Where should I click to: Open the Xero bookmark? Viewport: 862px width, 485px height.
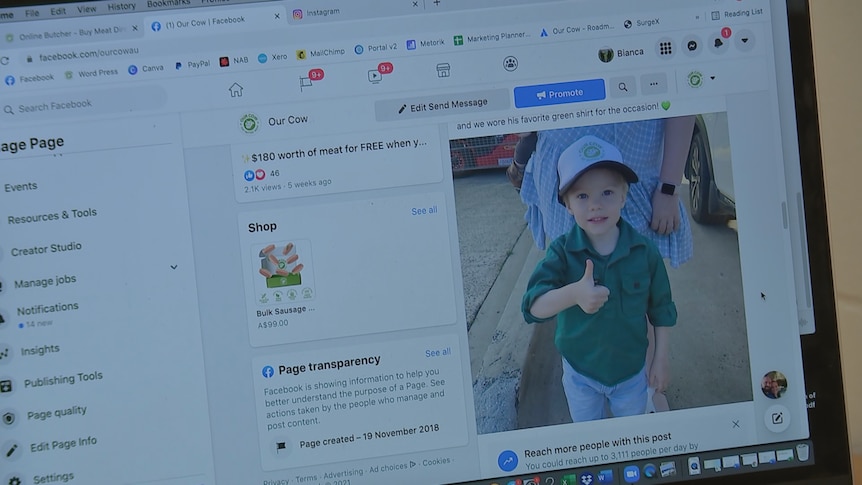(x=273, y=57)
